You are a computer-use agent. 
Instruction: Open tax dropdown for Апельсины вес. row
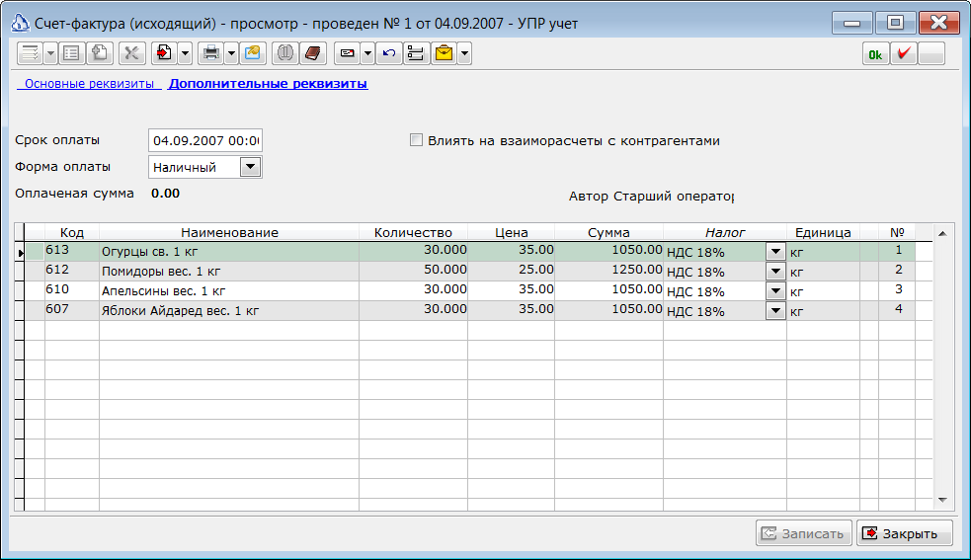[x=775, y=291]
